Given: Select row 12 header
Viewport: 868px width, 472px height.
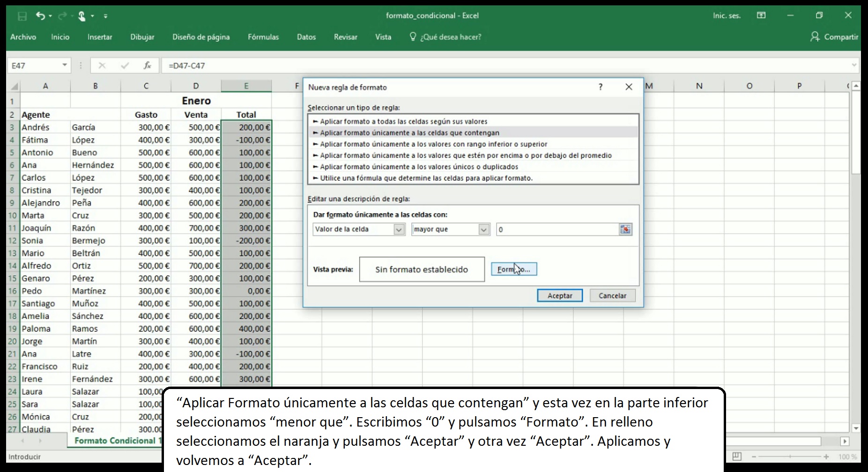Looking at the screenshot, I should point(13,240).
